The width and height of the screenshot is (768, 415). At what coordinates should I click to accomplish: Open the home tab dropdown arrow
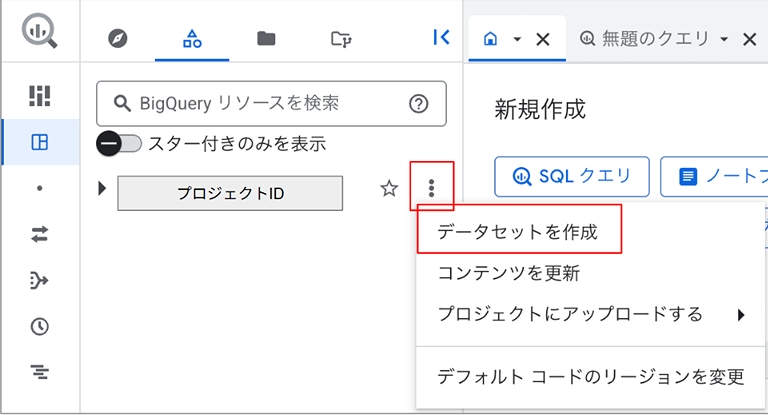(517, 39)
